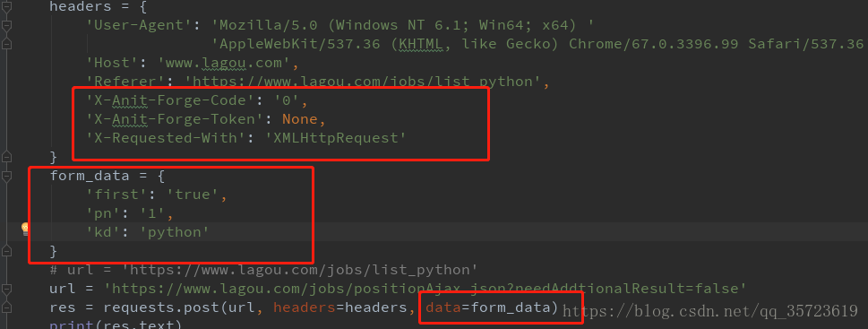The image size is (868, 329).
Task: Click the None keyword value
Action: (299, 119)
